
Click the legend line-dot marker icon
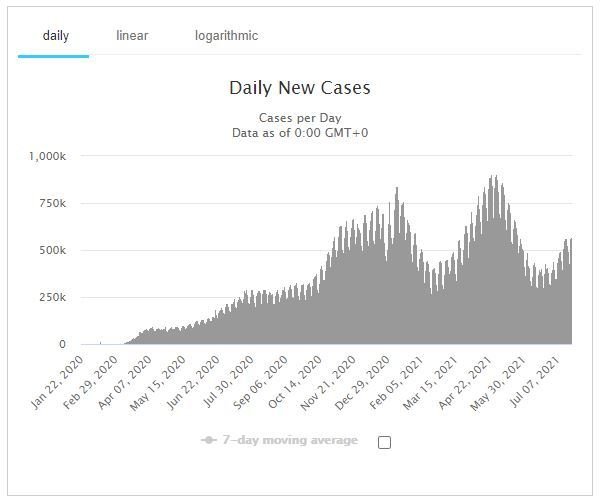(x=209, y=441)
